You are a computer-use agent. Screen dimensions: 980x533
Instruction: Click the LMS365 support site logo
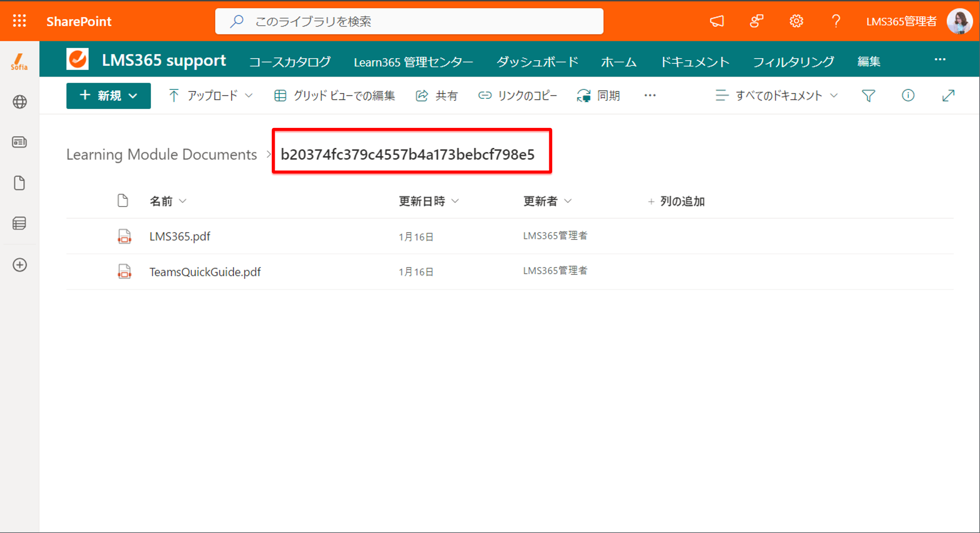click(x=77, y=59)
